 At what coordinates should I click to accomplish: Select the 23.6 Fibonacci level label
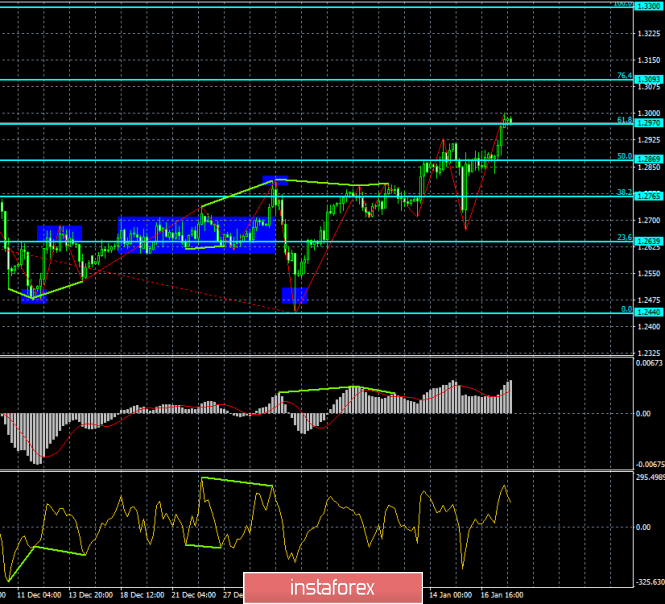pos(622,237)
